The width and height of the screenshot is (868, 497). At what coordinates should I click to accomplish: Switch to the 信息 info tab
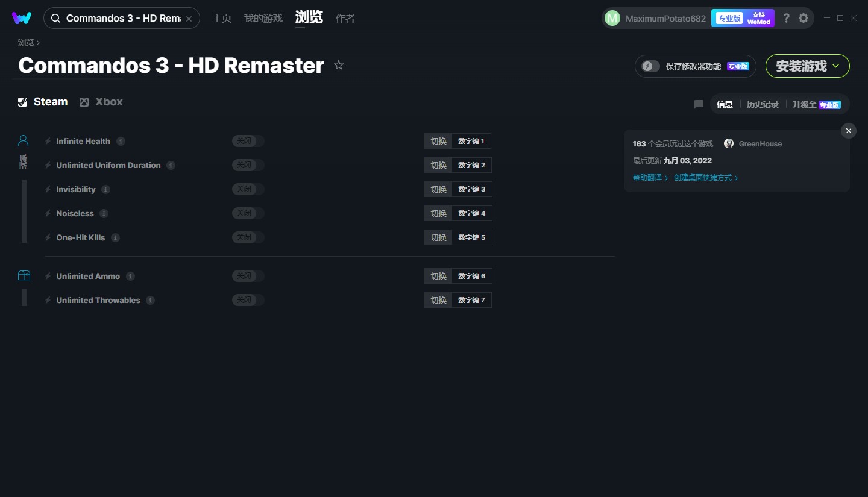click(725, 104)
